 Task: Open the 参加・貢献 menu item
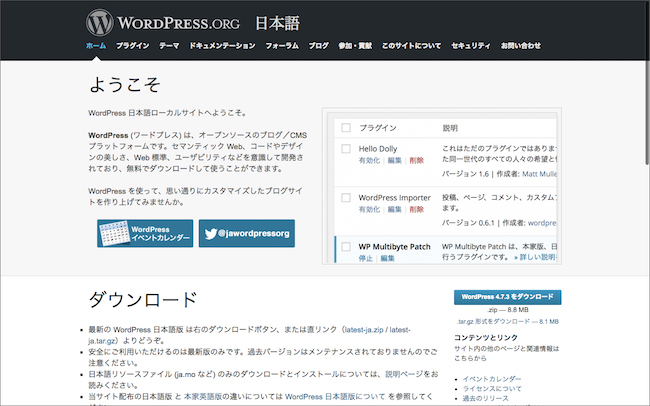click(355, 46)
